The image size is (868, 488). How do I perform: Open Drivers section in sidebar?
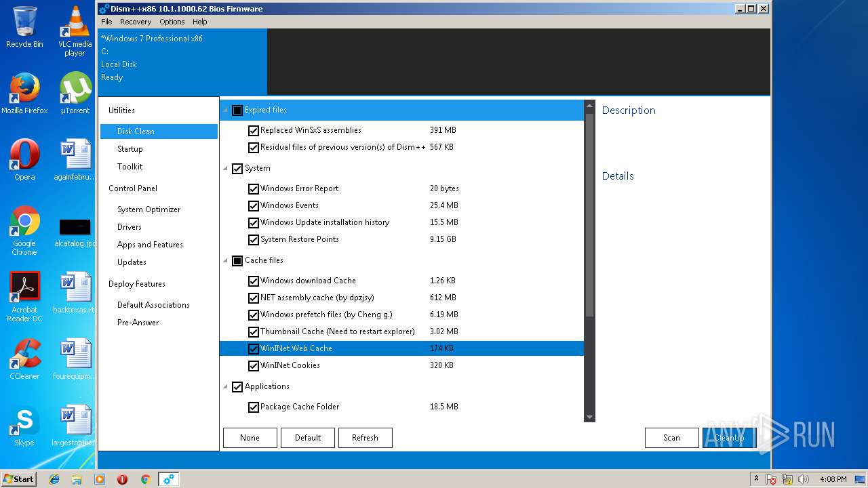click(130, 227)
